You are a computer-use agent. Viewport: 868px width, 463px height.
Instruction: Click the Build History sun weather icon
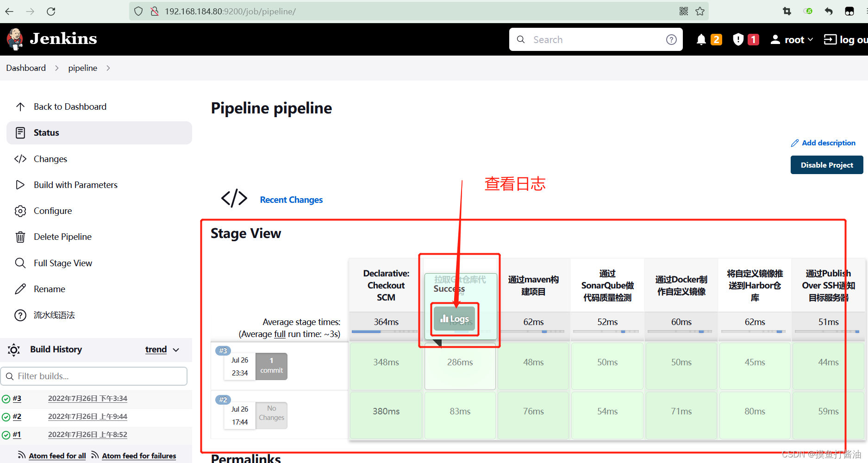coord(14,350)
